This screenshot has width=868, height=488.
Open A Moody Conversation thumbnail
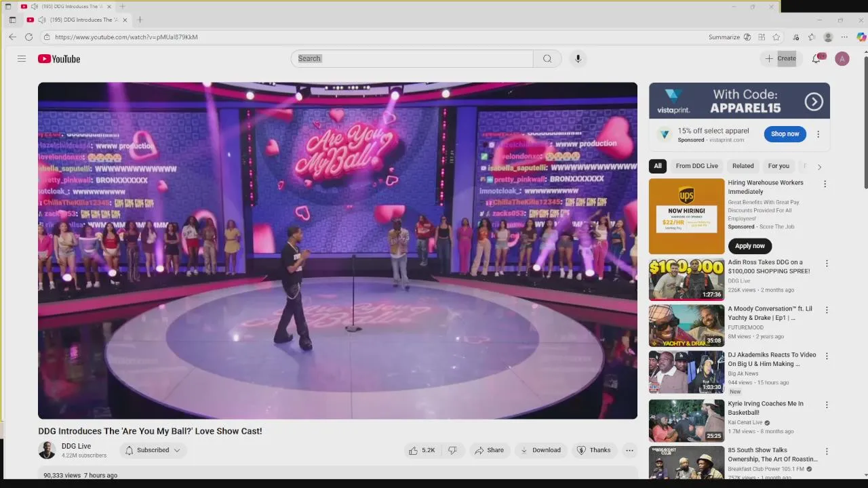click(687, 325)
